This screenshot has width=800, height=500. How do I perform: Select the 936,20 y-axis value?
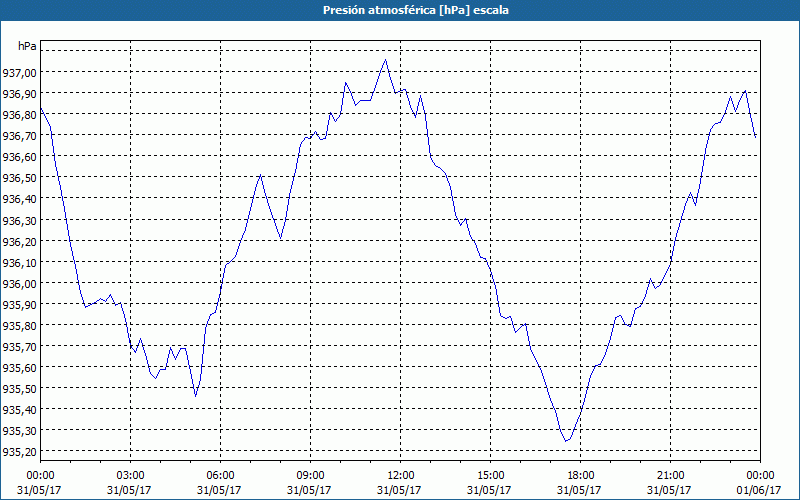pyautogui.click(x=20, y=241)
